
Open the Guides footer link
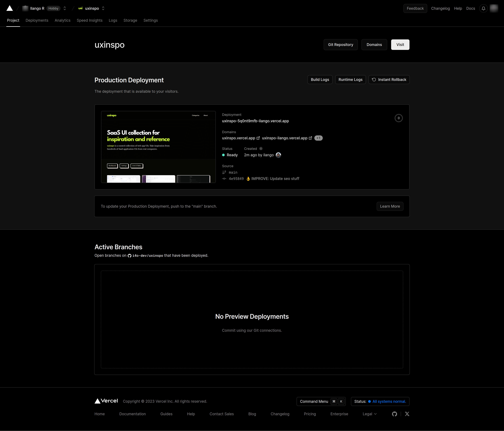pyautogui.click(x=166, y=414)
